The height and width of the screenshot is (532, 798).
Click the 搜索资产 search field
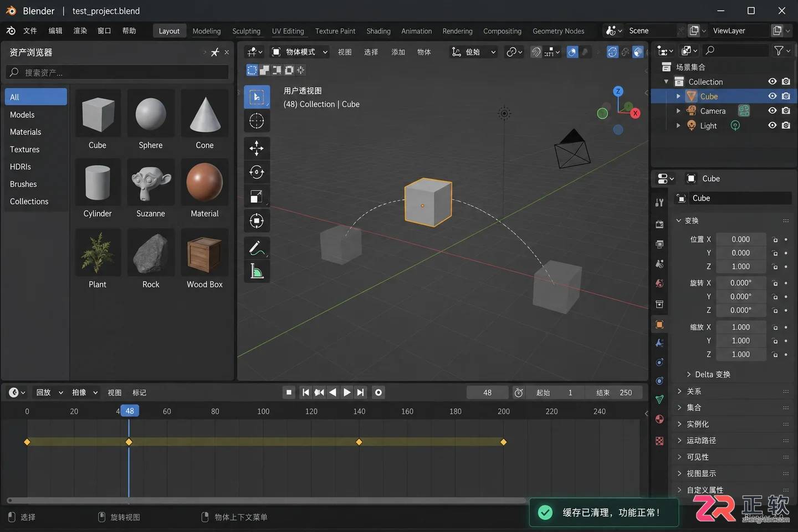[x=117, y=73]
